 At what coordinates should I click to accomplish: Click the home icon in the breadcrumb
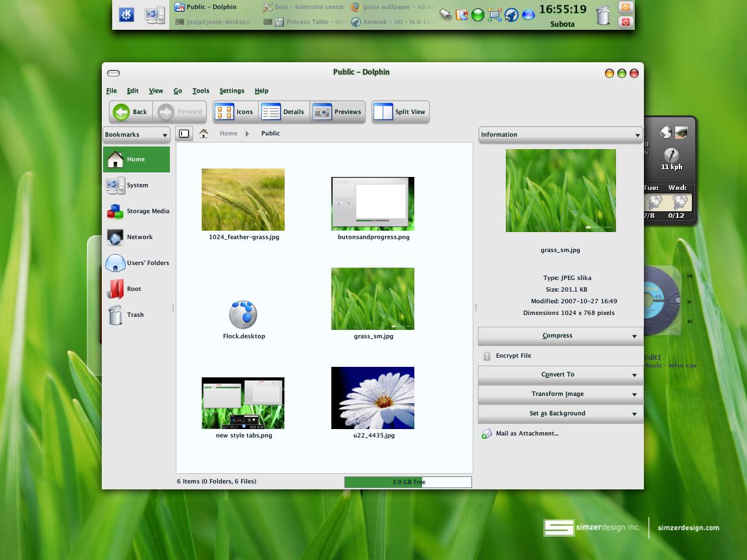[204, 134]
